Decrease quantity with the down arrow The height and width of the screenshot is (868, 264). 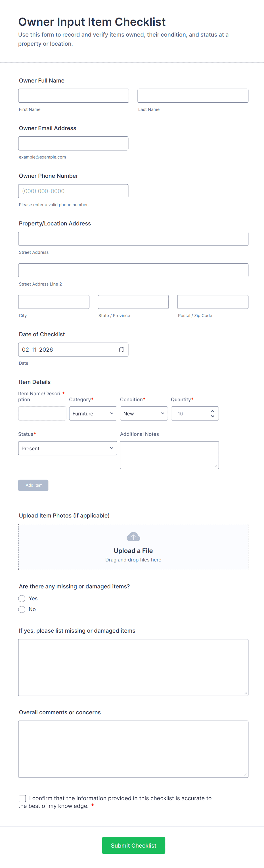tap(212, 416)
